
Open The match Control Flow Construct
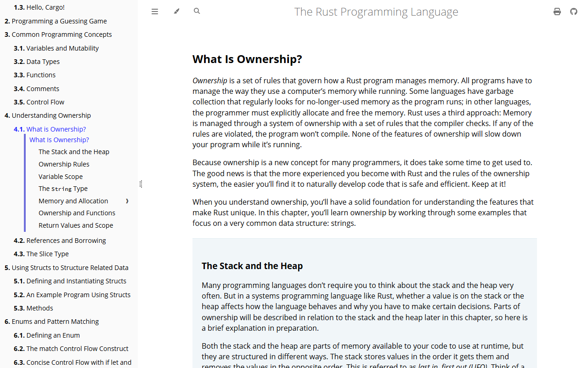pos(71,349)
